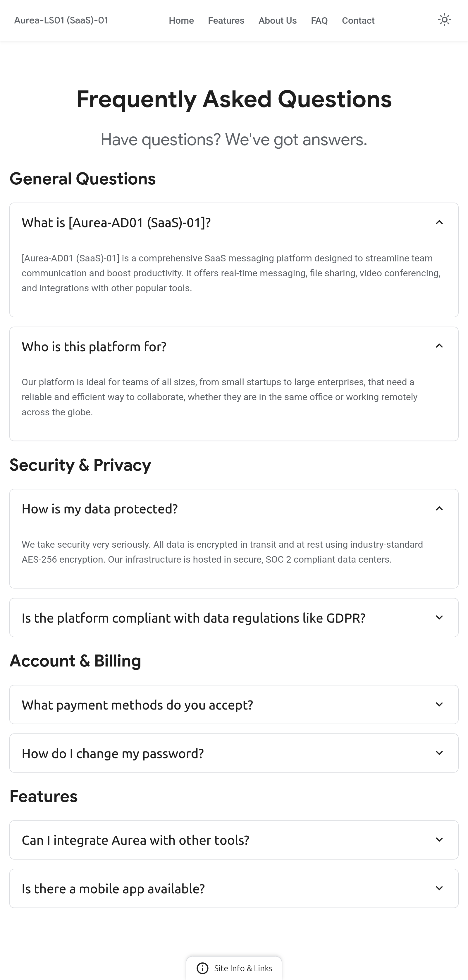Screen dimensions: 468x980
Task: Open the Contact page link
Action: [x=358, y=20]
